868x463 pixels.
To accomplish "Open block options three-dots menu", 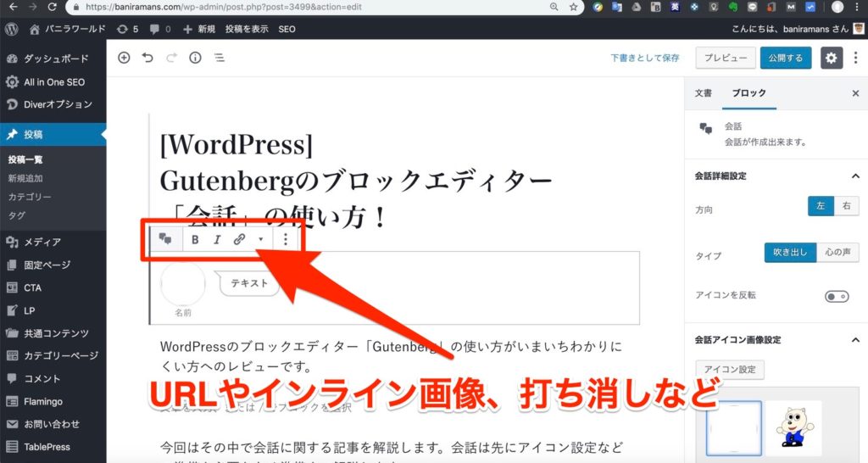I will [286, 239].
